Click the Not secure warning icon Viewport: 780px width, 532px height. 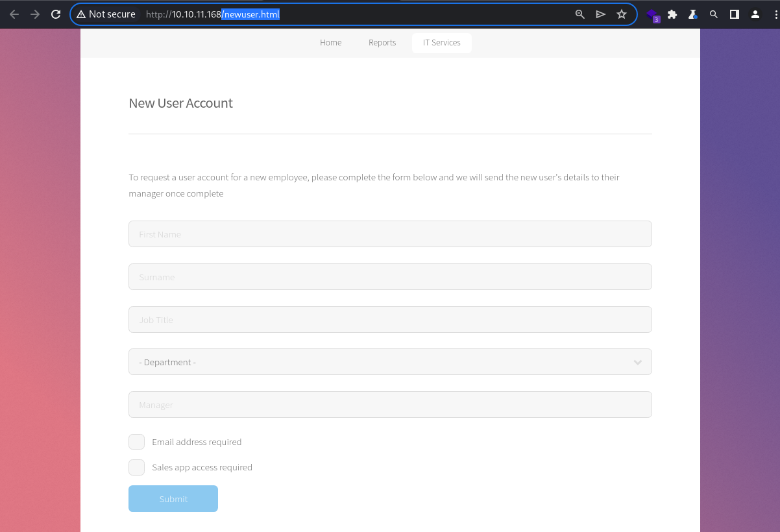(81, 14)
